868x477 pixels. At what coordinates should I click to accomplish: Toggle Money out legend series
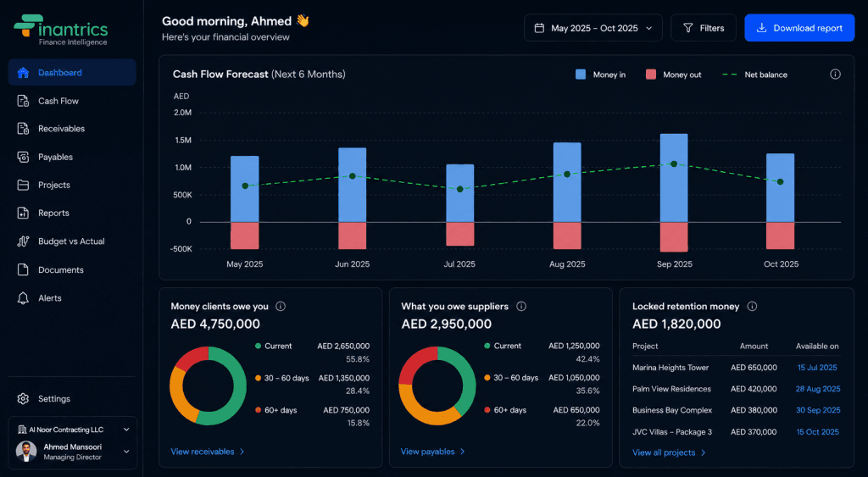point(673,75)
